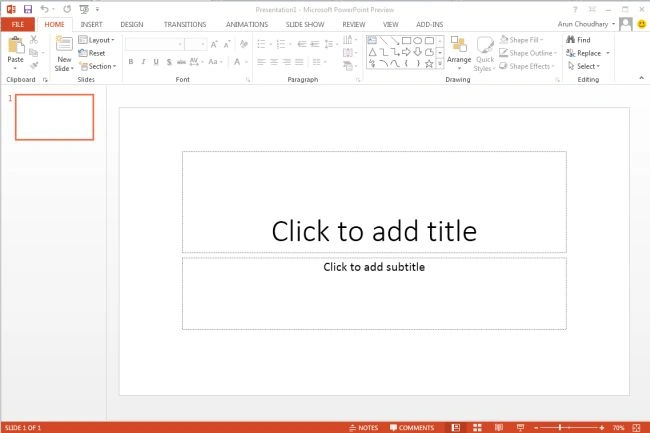Click the Find button

(578, 40)
